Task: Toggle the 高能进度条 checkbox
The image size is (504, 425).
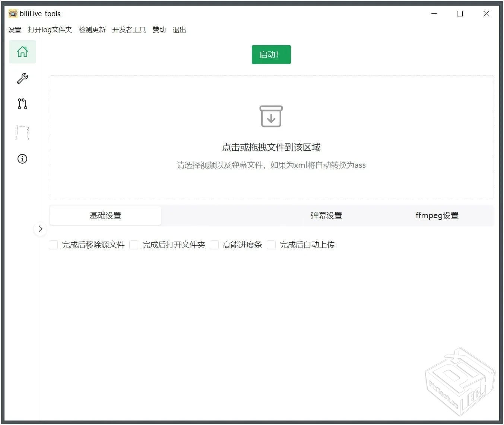Action: point(214,245)
